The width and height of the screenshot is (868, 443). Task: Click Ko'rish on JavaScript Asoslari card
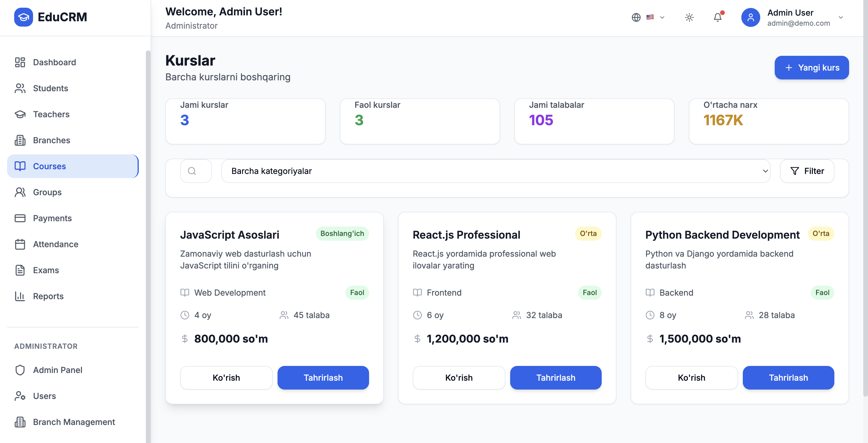(x=226, y=378)
